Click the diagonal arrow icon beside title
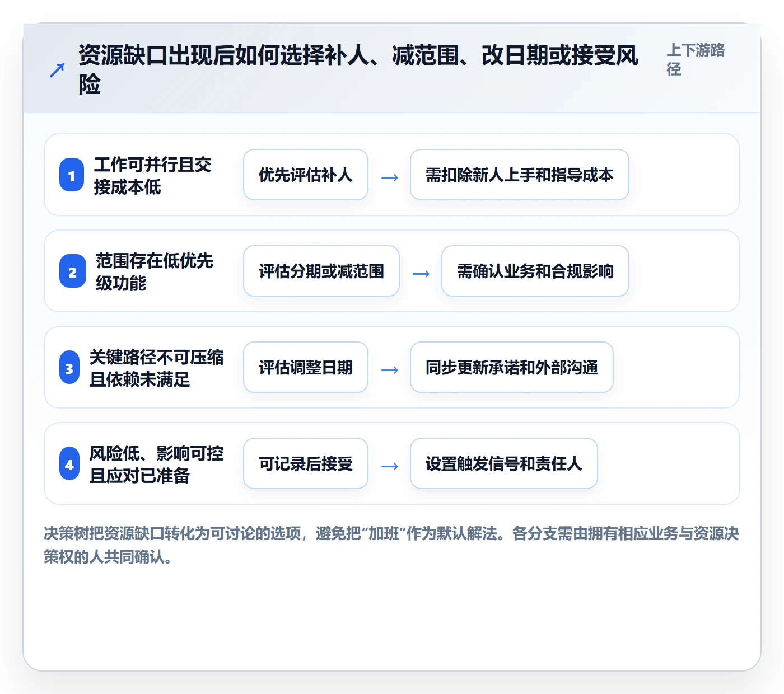This screenshot has height=694, width=784. tap(57, 71)
